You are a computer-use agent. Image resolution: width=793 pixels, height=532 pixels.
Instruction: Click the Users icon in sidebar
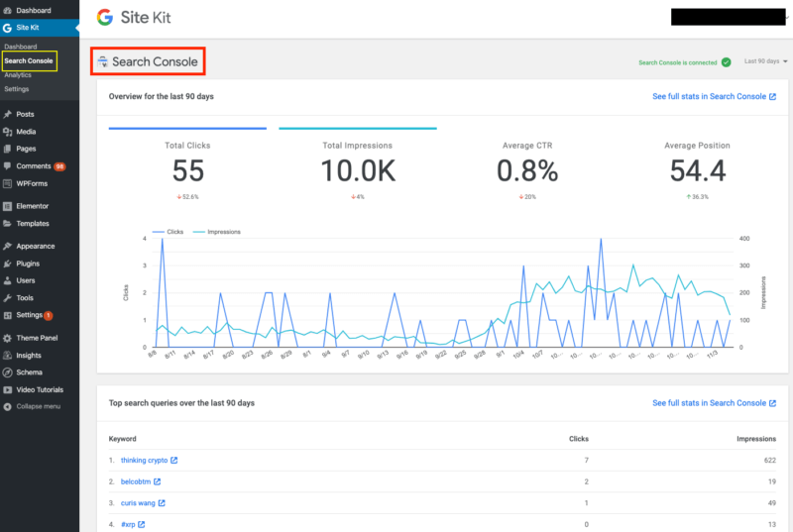click(8, 280)
